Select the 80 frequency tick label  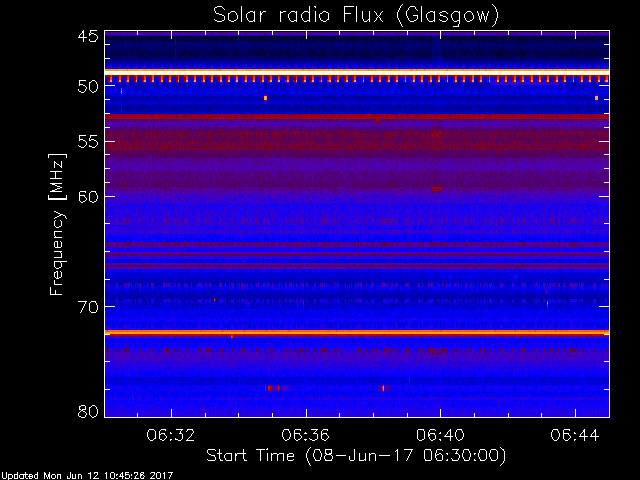pos(88,411)
